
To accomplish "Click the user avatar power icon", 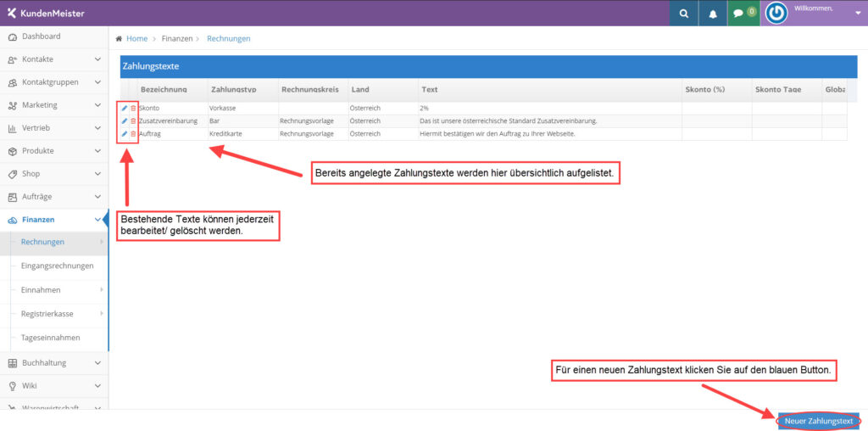I will pyautogui.click(x=776, y=14).
